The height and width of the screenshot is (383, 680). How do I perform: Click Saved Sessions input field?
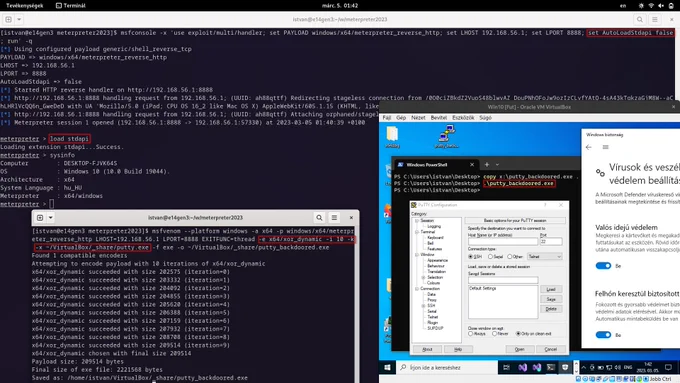503,280
